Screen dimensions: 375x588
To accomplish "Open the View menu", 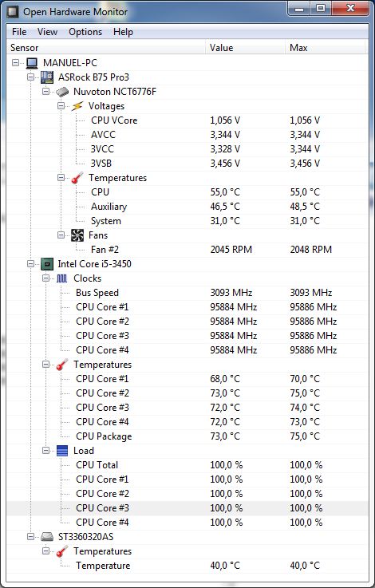I will point(47,32).
